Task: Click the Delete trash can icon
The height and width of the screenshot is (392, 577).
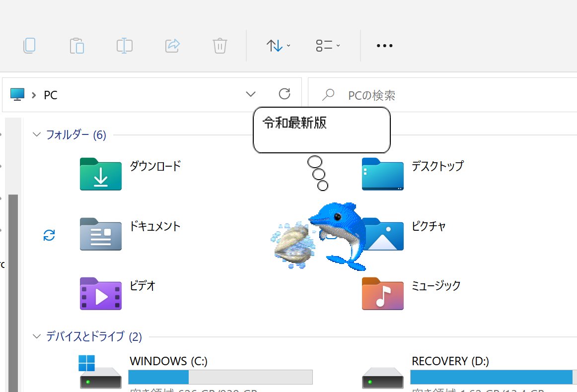Action: [x=219, y=46]
